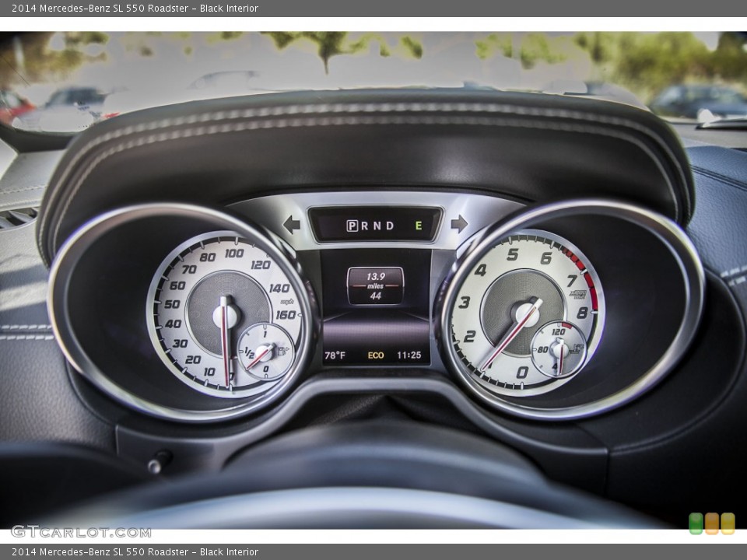
Task: Click the 100 mark on the speedometer
Action: click(x=234, y=254)
